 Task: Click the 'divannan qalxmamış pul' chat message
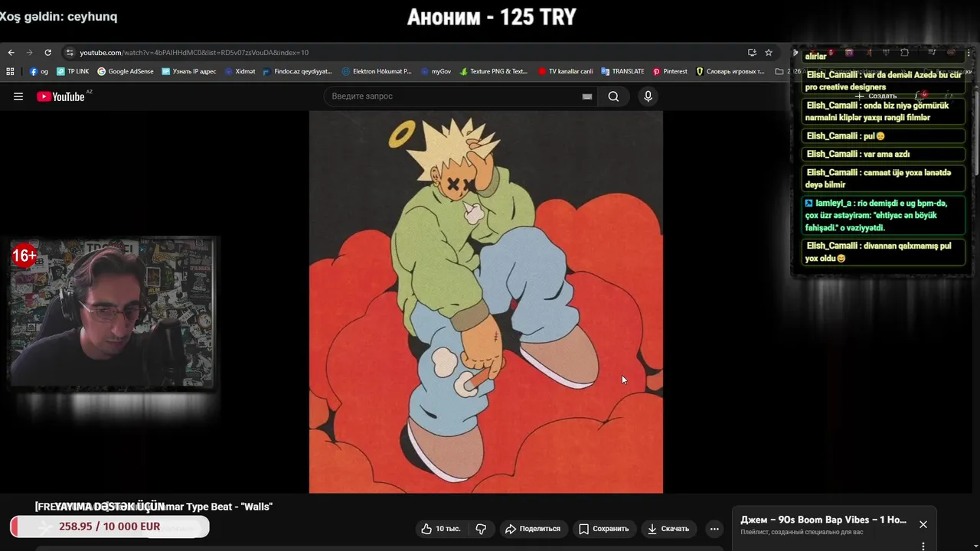884,252
